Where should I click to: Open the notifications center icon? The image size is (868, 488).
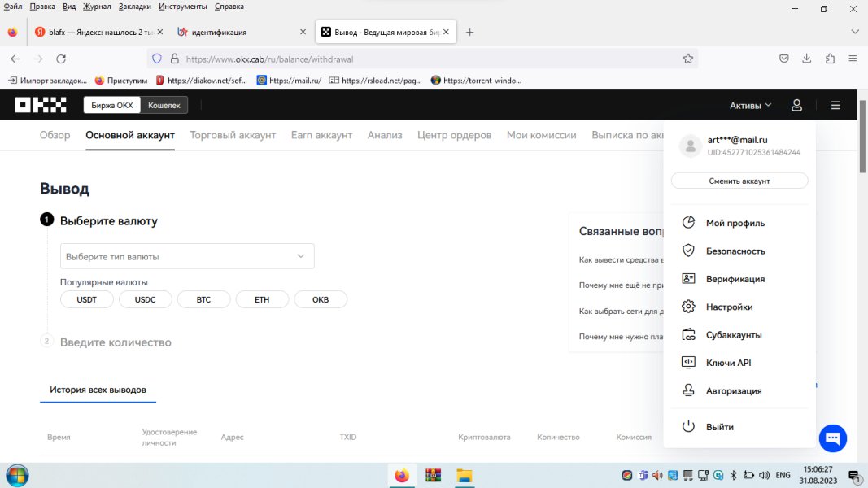[854, 476]
